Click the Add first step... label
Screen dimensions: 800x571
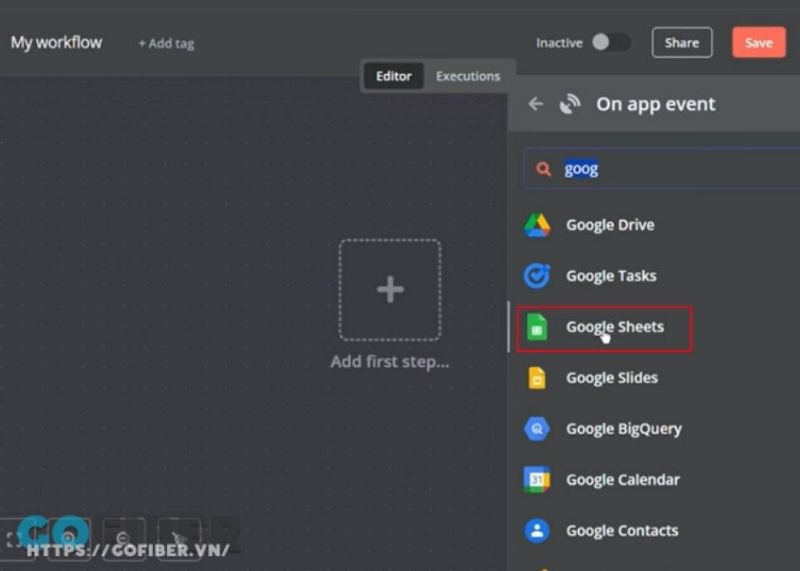click(x=390, y=362)
